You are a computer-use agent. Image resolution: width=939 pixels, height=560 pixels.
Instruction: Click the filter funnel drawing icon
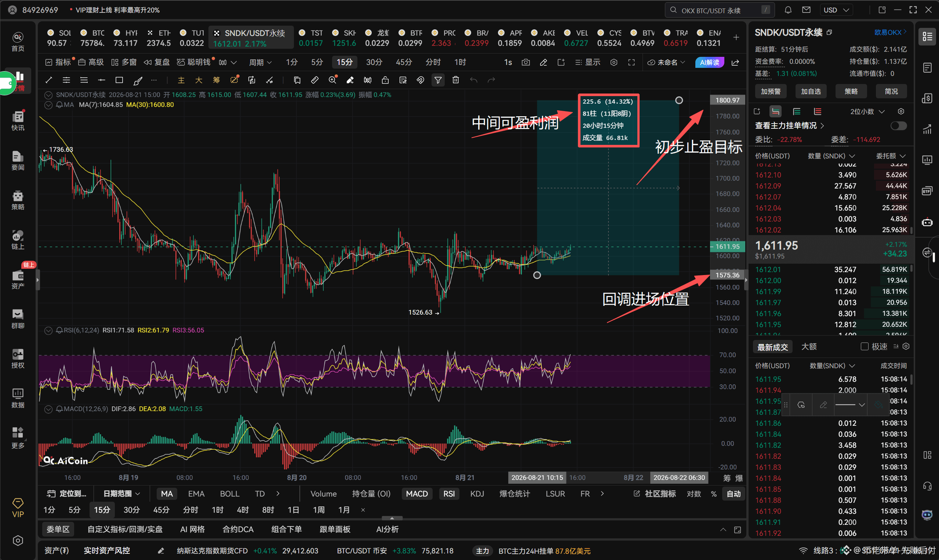click(438, 80)
